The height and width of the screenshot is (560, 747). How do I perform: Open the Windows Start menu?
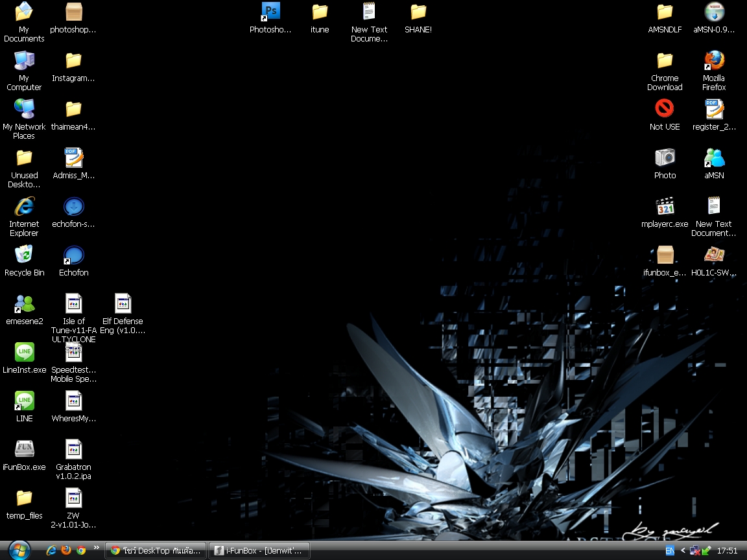coord(18,550)
